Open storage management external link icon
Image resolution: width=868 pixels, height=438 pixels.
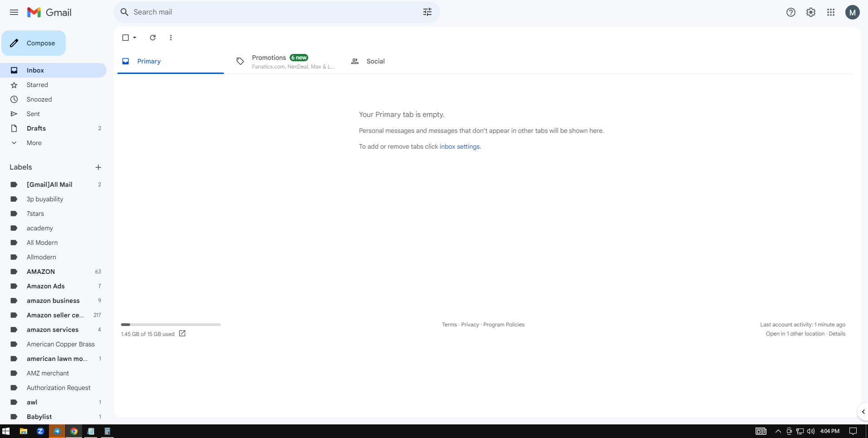pyautogui.click(x=182, y=333)
